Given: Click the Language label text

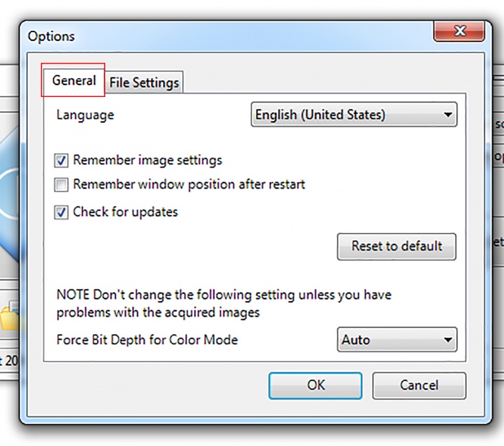Looking at the screenshot, I should tap(85, 115).
